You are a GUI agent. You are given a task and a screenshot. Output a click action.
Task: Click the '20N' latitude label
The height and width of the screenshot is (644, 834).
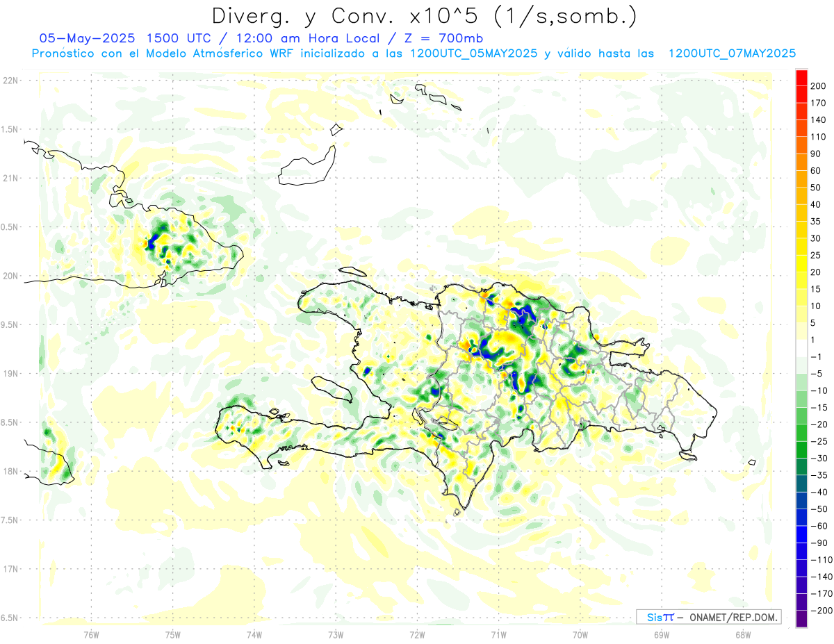click(10, 276)
